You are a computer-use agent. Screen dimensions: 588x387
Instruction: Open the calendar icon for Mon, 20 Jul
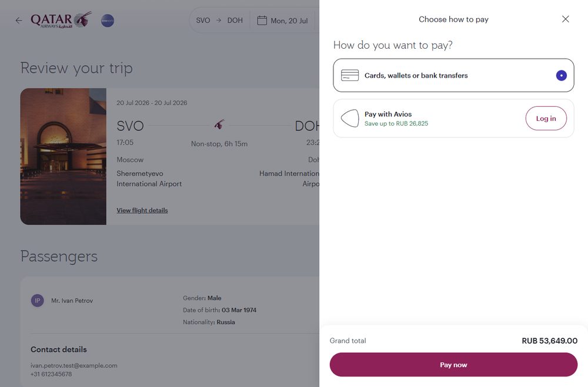point(262,20)
